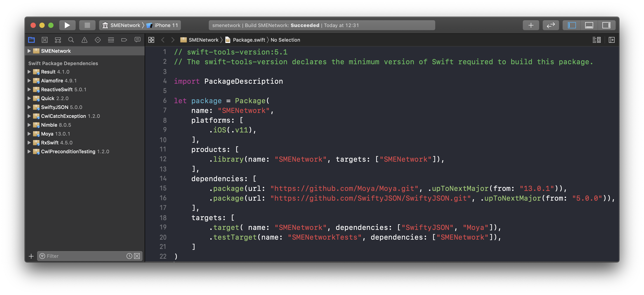
Task: Open the Test navigator diamond icon
Action: coord(98,40)
